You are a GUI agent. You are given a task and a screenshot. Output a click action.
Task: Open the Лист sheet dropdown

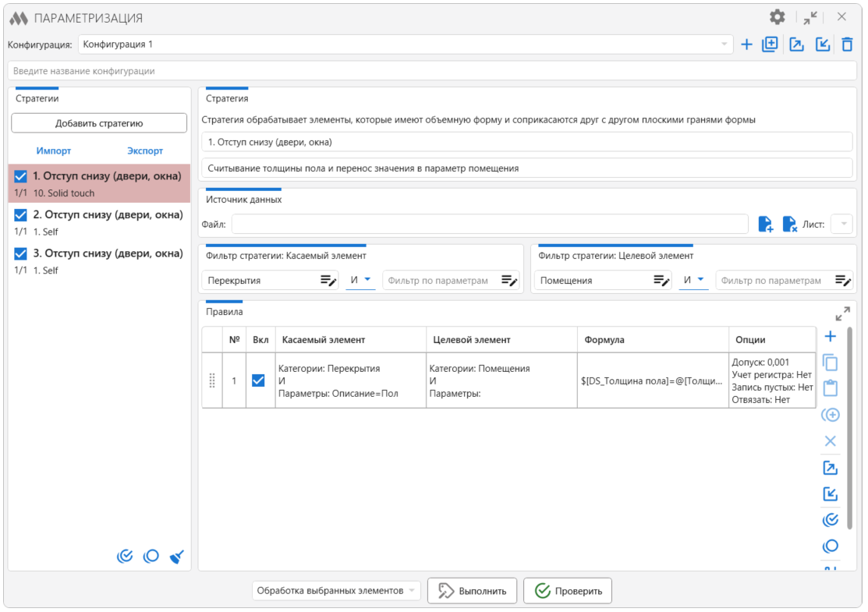tap(843, 224)
